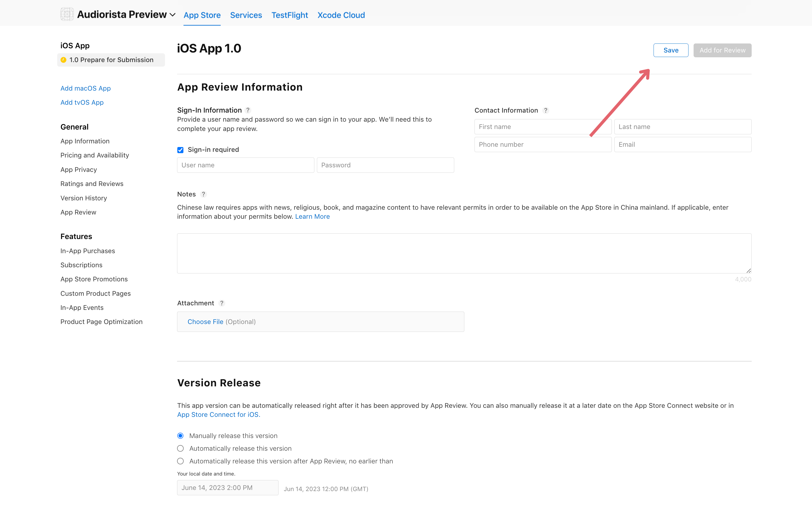Open In-App Events in sidebar
This screenshot has width=812, height=508.
pyautogui.click(x=82, y=308)
